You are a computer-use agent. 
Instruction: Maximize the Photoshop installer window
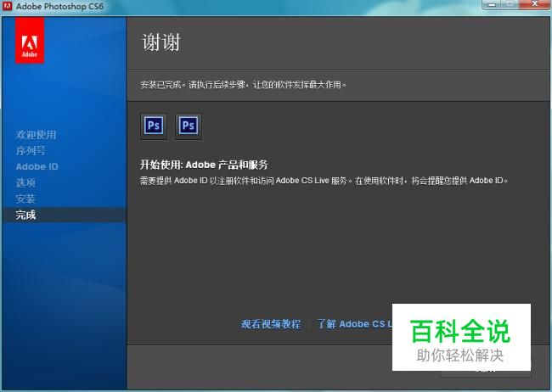pos(510,4)
